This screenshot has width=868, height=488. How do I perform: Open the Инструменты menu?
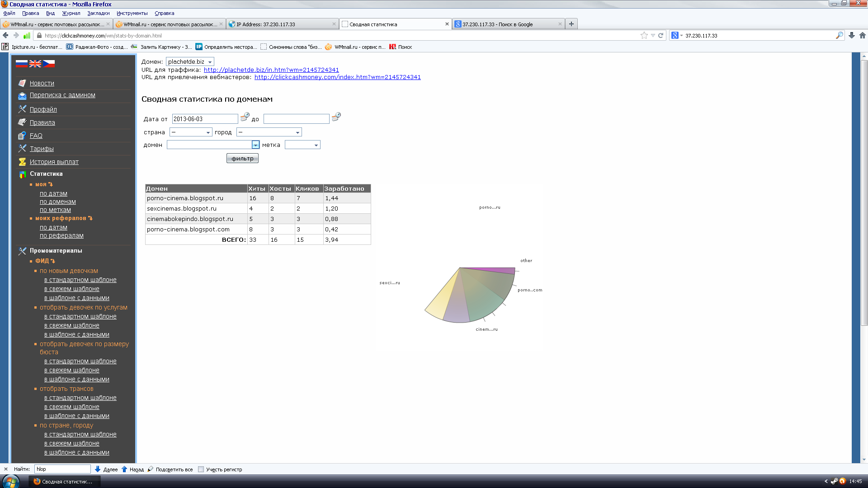pyautogui.click(x=132, y=13)
